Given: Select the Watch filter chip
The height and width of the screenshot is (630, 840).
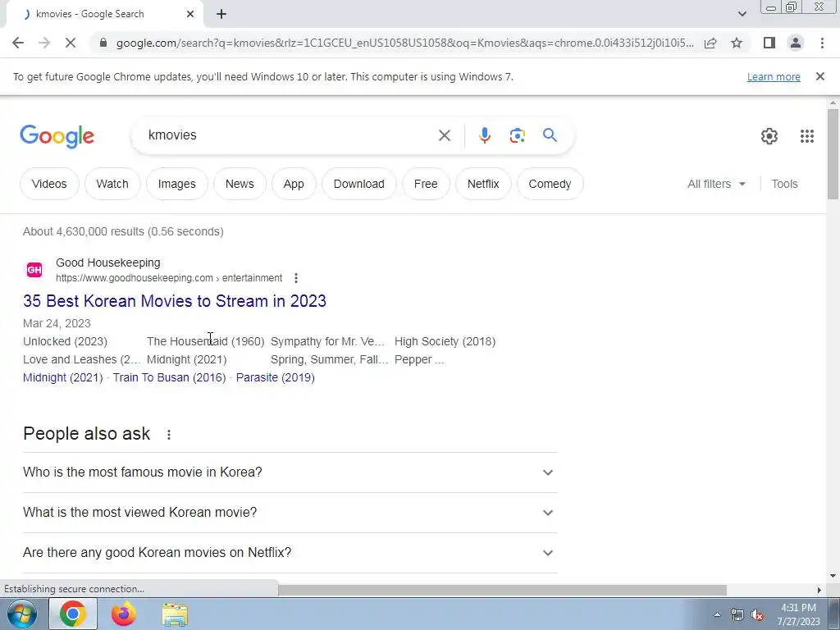Looking at the screenshot, I should point(112,184).
